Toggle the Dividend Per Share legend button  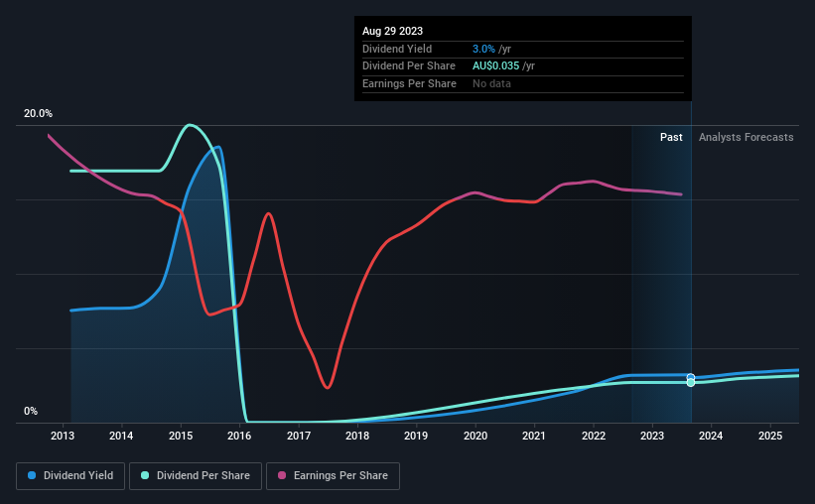point(196,475)
